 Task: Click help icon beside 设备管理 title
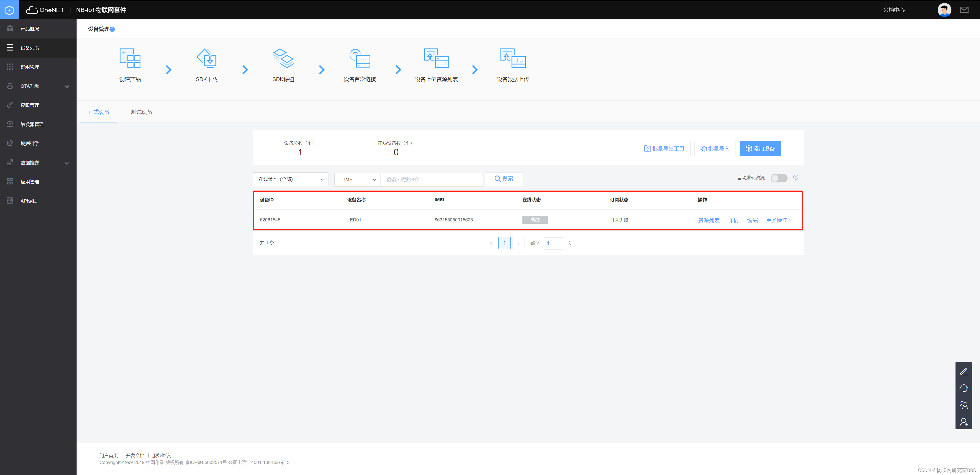[x=112, y=29]
